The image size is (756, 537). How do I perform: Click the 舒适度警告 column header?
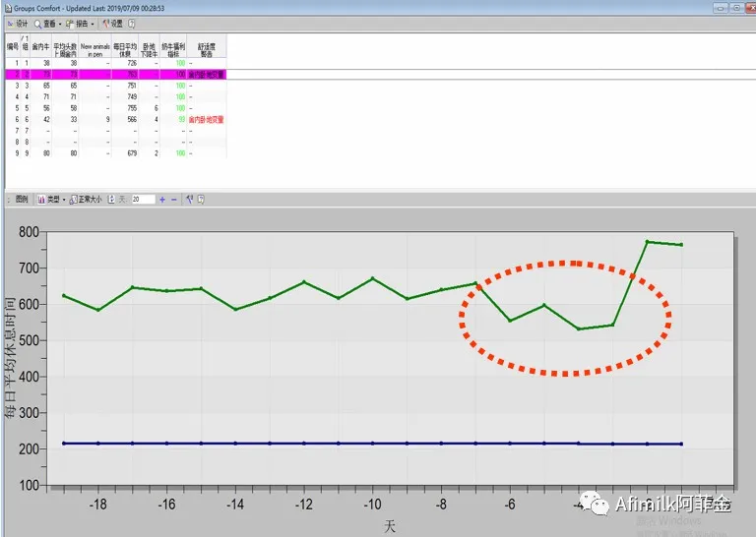[207, 46]
